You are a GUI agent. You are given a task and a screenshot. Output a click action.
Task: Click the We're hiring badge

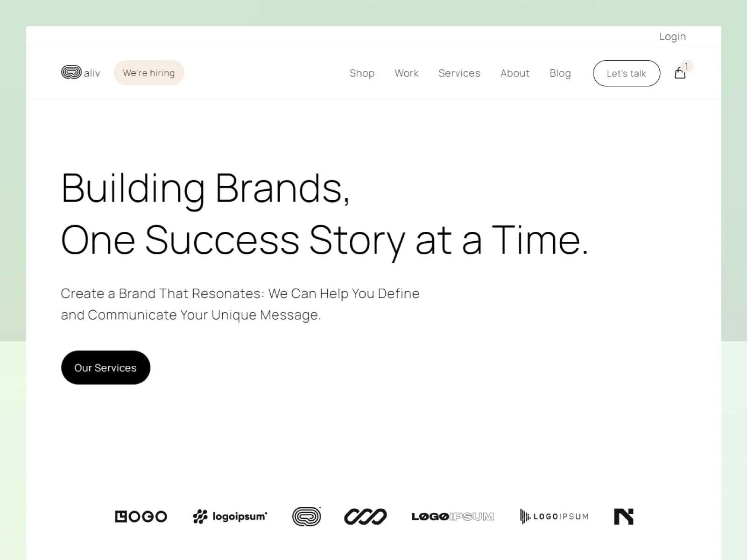tap(149, 73)
